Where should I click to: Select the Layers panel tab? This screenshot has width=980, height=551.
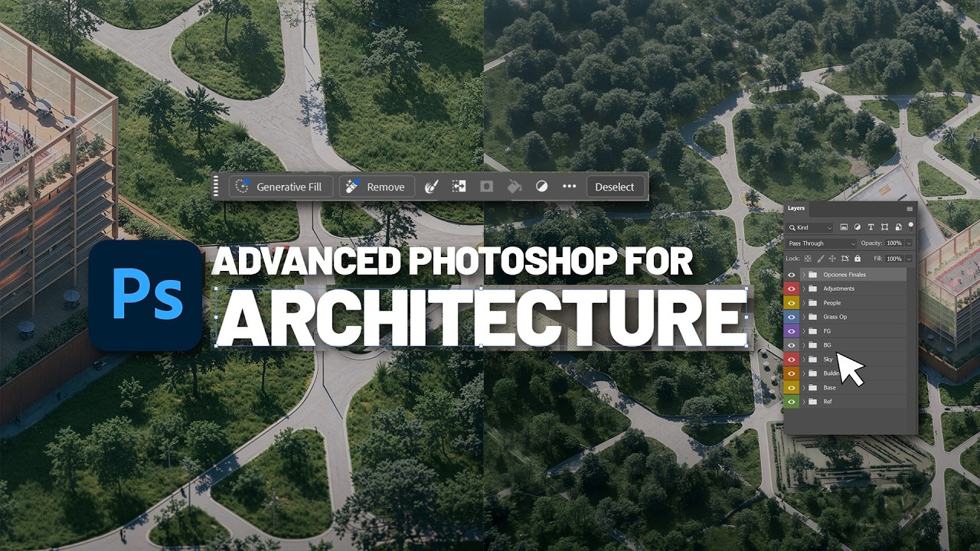click(796, 208)
